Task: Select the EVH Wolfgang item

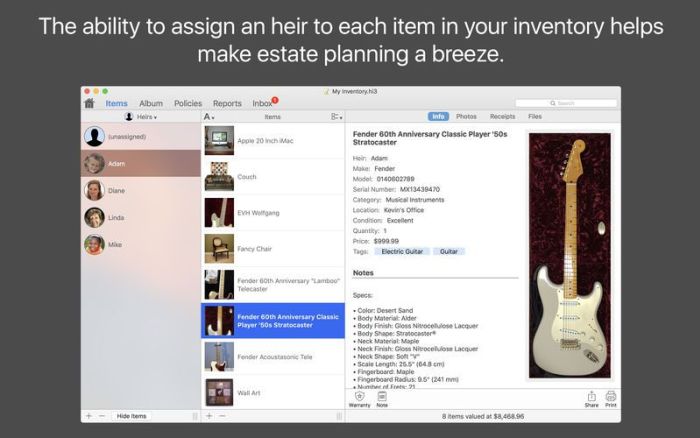Action: [273, 213]
